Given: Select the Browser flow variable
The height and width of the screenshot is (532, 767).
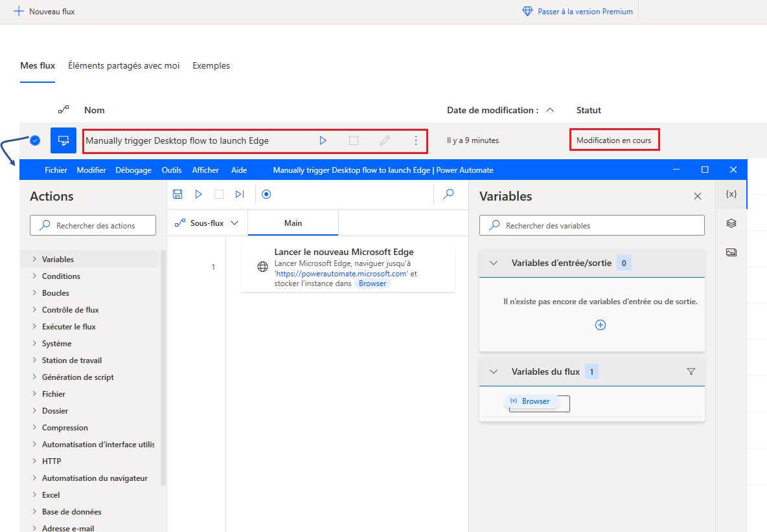Looking at the screenshot, I should (531, 401).
